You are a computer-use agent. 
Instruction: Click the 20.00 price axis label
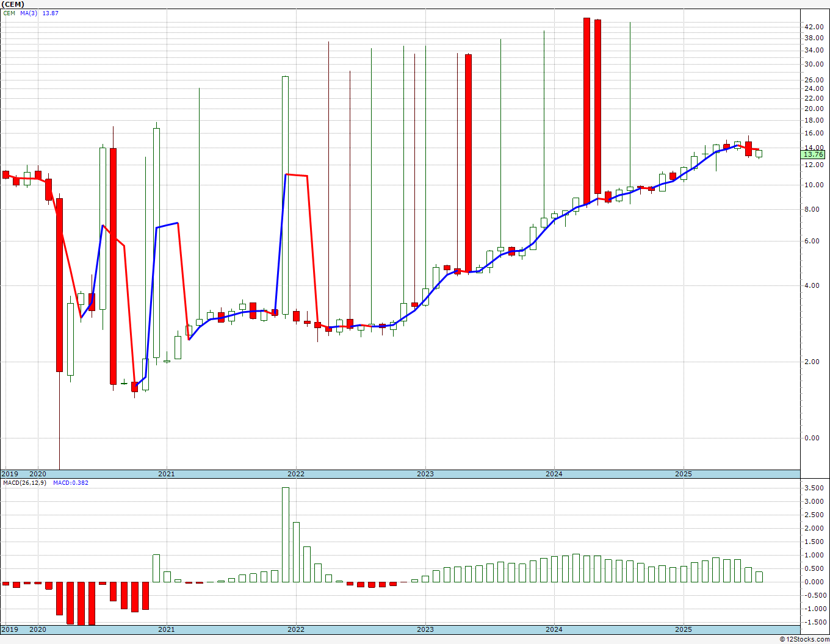coord(814,109)
